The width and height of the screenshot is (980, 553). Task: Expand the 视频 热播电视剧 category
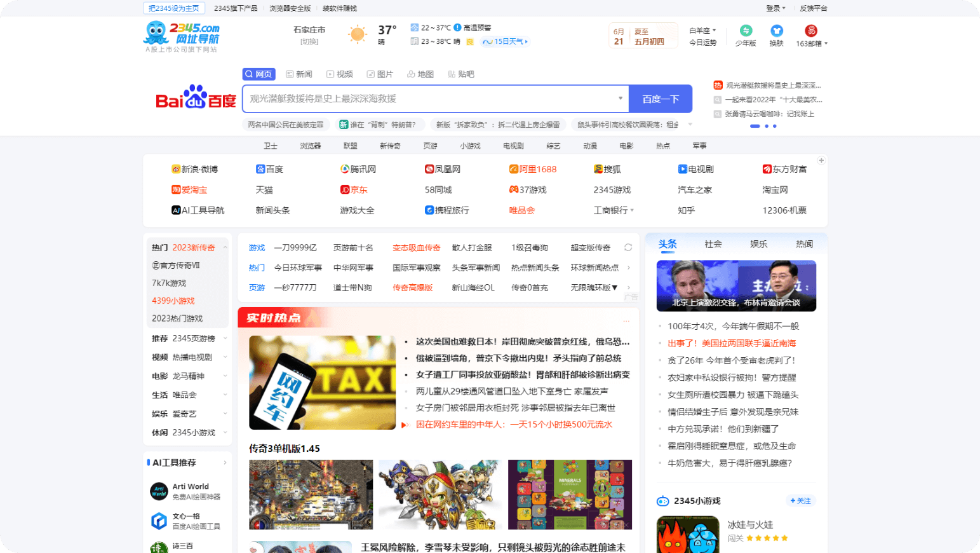225,357
